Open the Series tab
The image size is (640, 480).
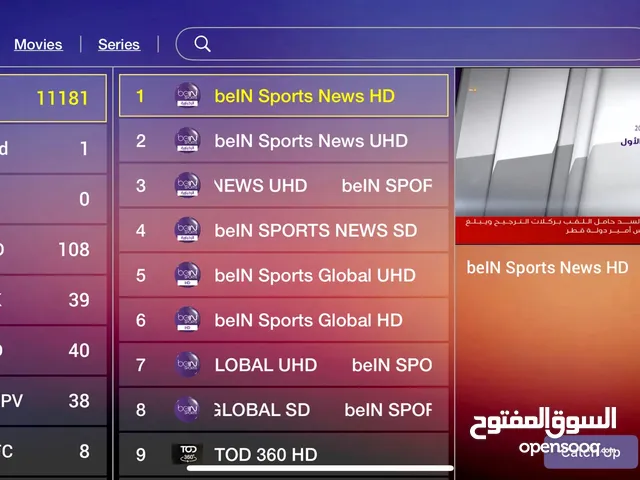pyautogui.click(x=119, y=44)
